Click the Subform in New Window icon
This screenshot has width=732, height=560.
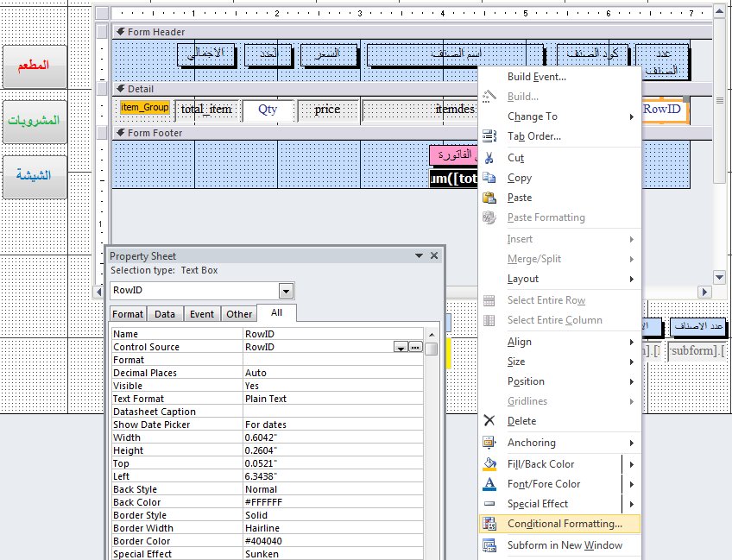click(489, 545)
